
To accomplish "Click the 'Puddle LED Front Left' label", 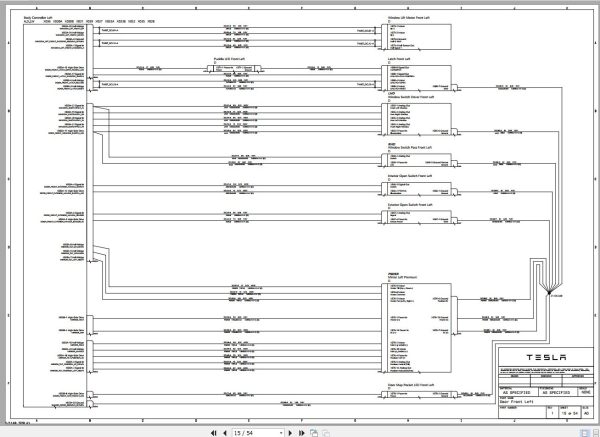I will 229,59.
